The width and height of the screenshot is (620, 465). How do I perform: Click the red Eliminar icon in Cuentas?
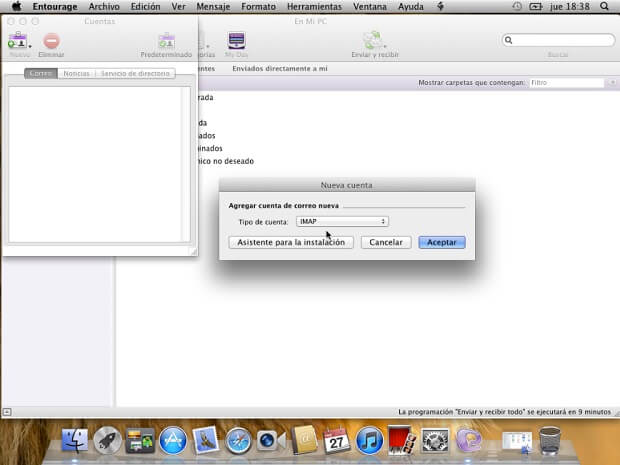pyautogui.click(x=51, y=41)
